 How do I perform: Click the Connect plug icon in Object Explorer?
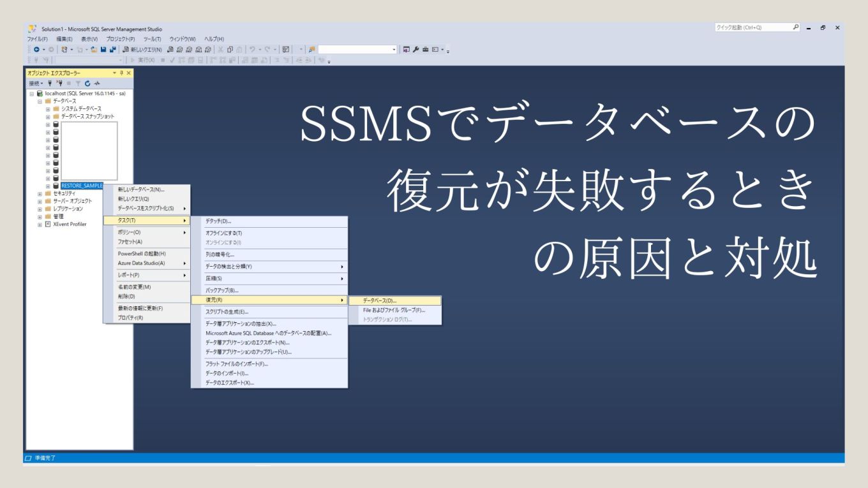pos(50,84)
